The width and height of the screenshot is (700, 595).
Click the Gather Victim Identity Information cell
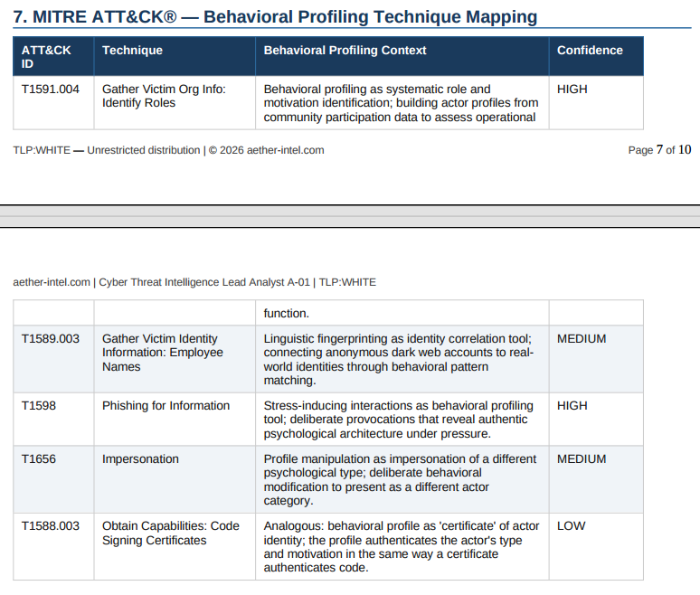click(x=175, y=359)
